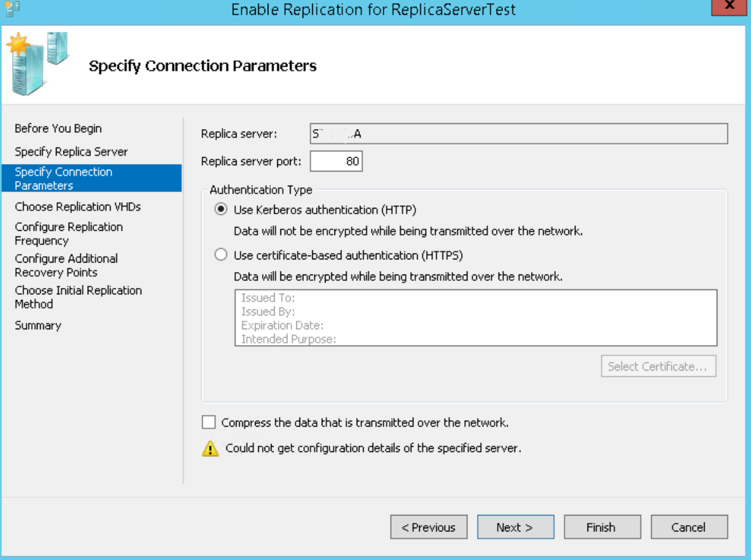751x560 pixels.
Task: Click the Replica server port field
Action: (336, 161)
